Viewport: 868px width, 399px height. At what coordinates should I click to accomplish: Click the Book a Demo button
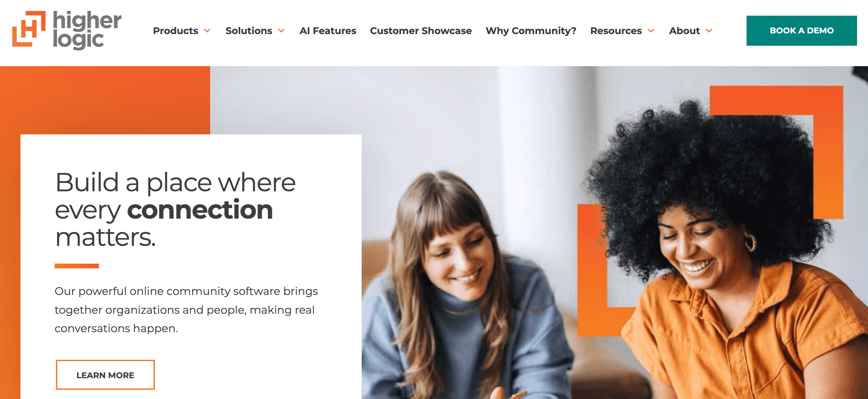pos(801,31)
